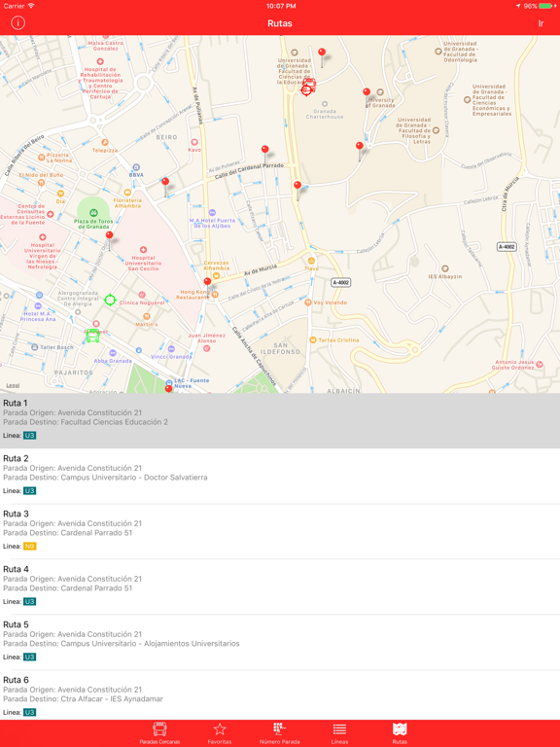Image resolution: width=560 pixels, height=747 pixels.
Task: Select Ruta 3 with line N9
Action: tap(280, 531)
